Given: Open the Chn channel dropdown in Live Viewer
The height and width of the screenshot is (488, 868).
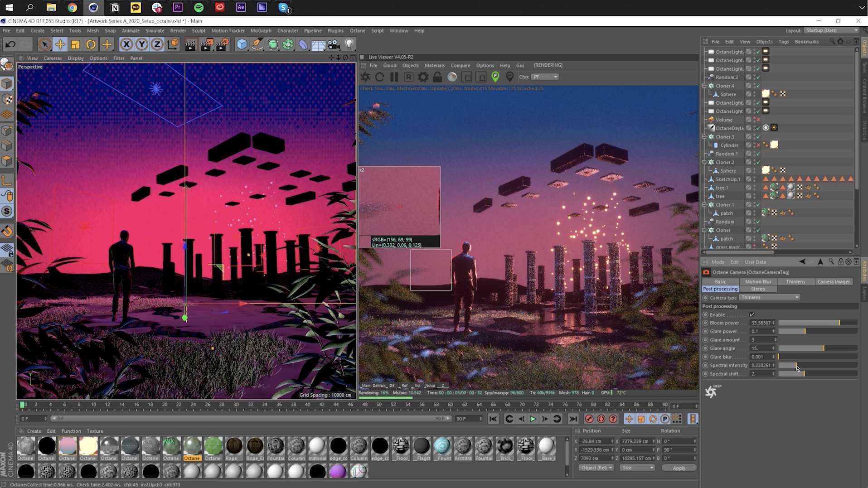Looking at the screenshot, I should tap(545, 77).
